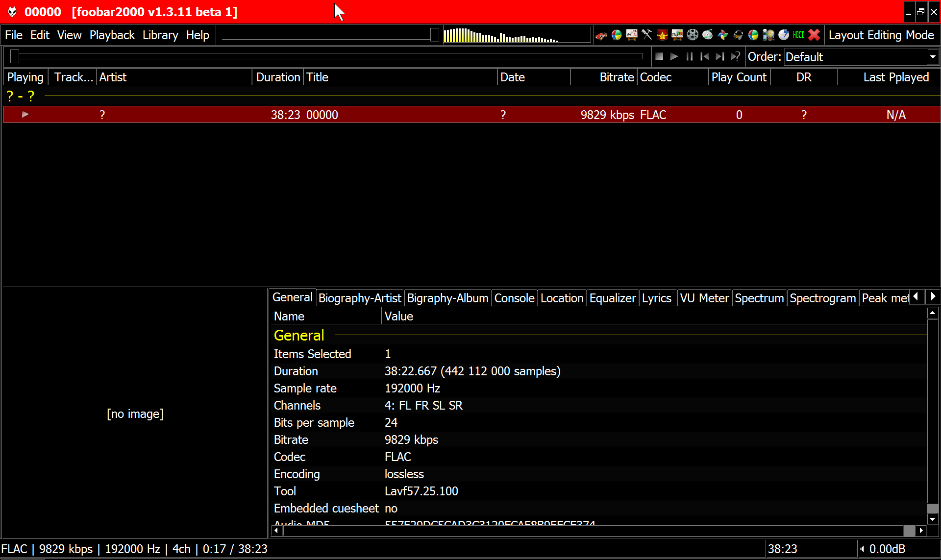Click the properties scrollbar up arrow
941x560 pixels.
pyautogui.click(x=932, y=313)
